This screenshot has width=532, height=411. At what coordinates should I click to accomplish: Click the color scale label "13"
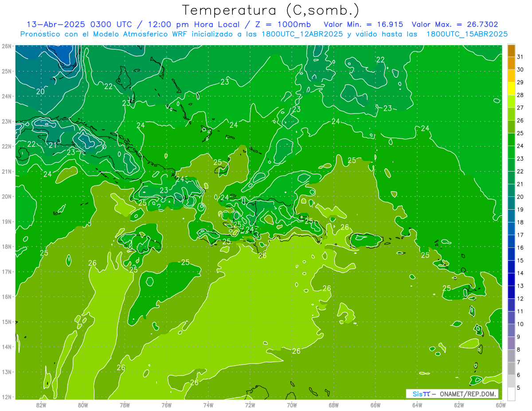520,286
